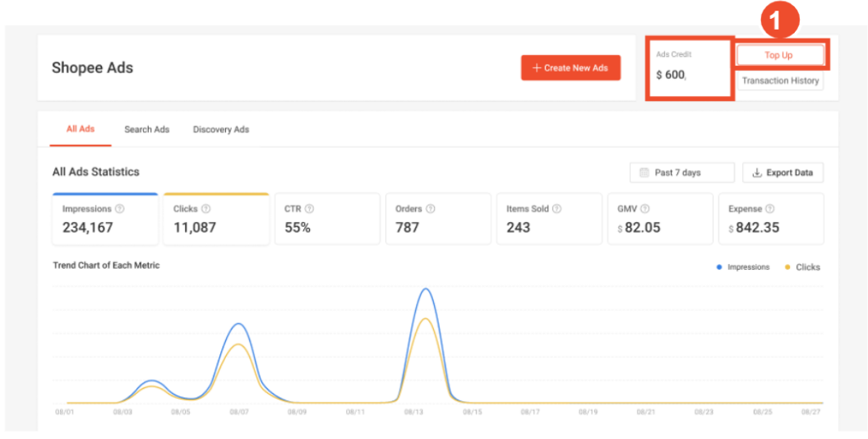Click the 08/27 date axis label
Image resolution: width=868 pixels, height=439 pixels.
[x=810, y=412]
